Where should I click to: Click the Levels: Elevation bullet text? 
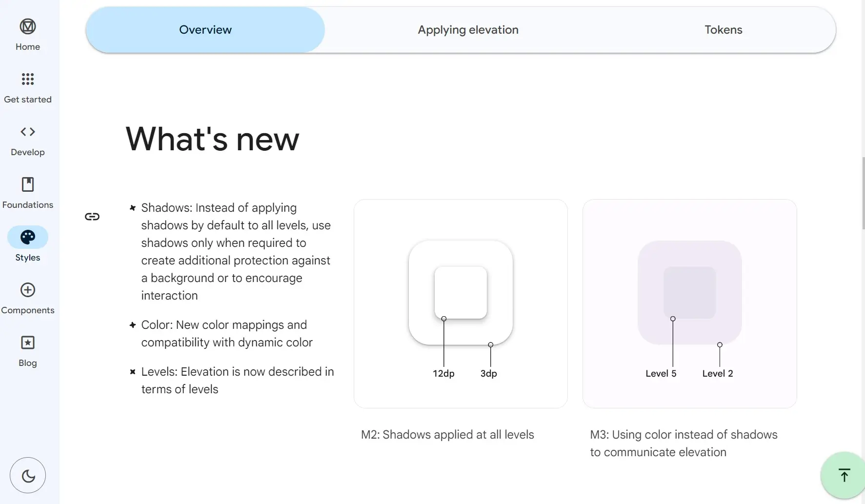click(238, 381)
